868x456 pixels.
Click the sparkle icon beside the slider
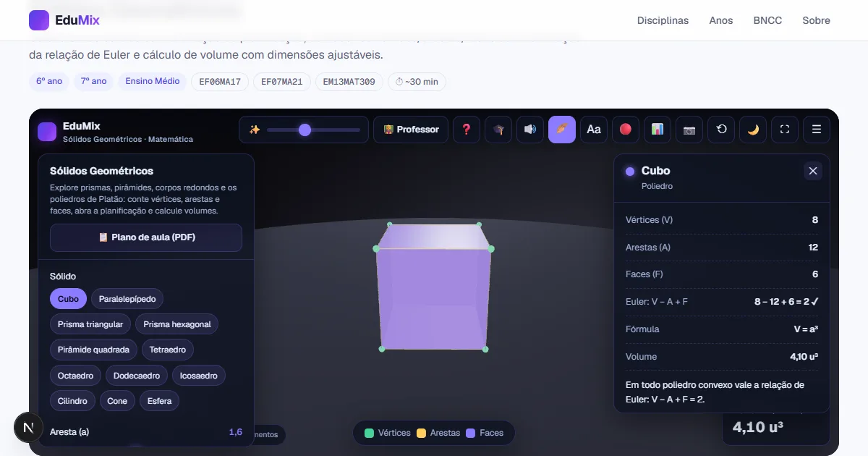pyautogui.click(x=254, y=130)
